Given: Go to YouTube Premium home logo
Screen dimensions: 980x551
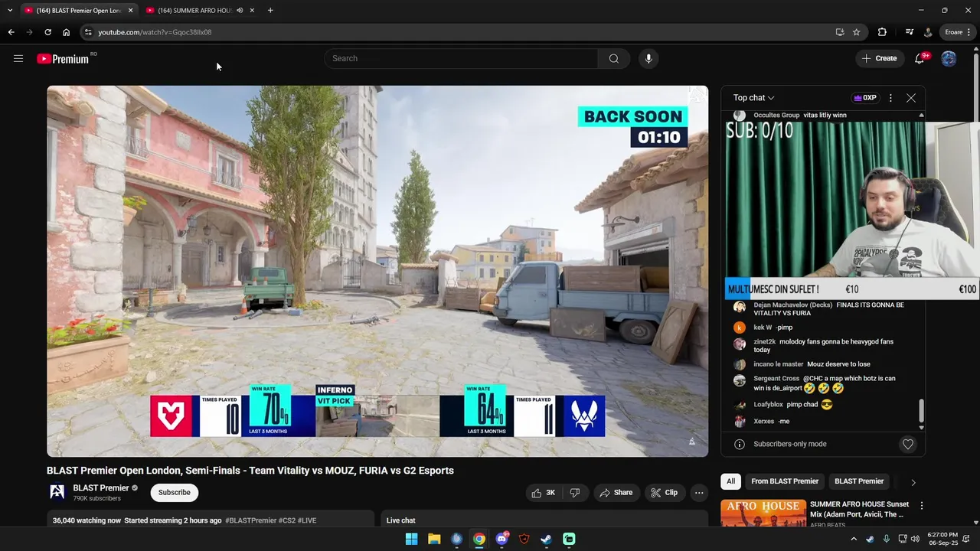Looking at the screenshot, I should click(64, 59).
